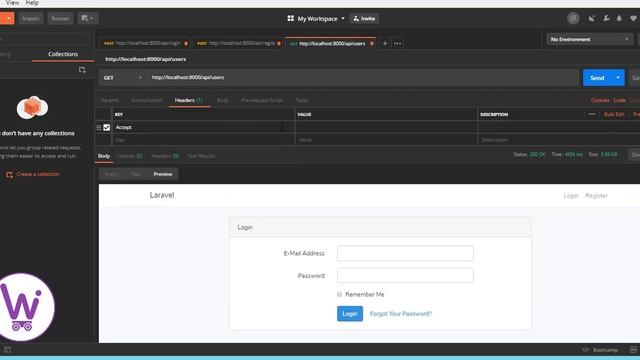Click the new collection icon in sidebar

(82, 70)
